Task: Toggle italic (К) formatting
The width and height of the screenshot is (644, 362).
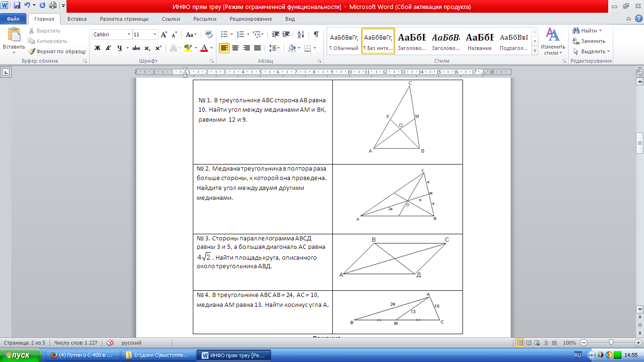Action: tap(108, 48)
